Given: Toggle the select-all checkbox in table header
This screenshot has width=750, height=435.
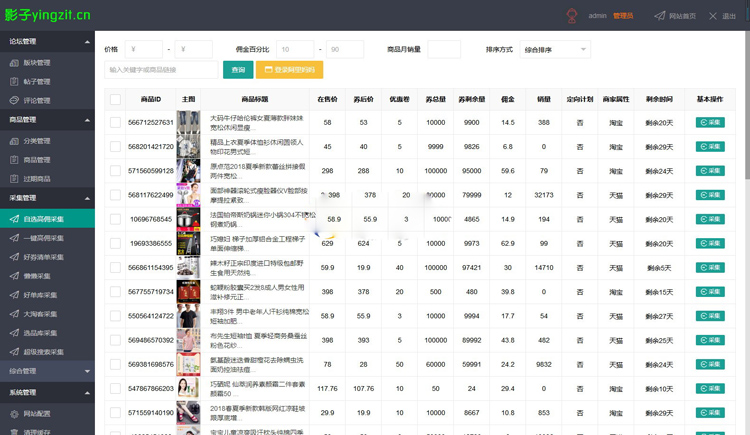Looking at the screenshot, I should pyautogui.click(x=115, y=100).
